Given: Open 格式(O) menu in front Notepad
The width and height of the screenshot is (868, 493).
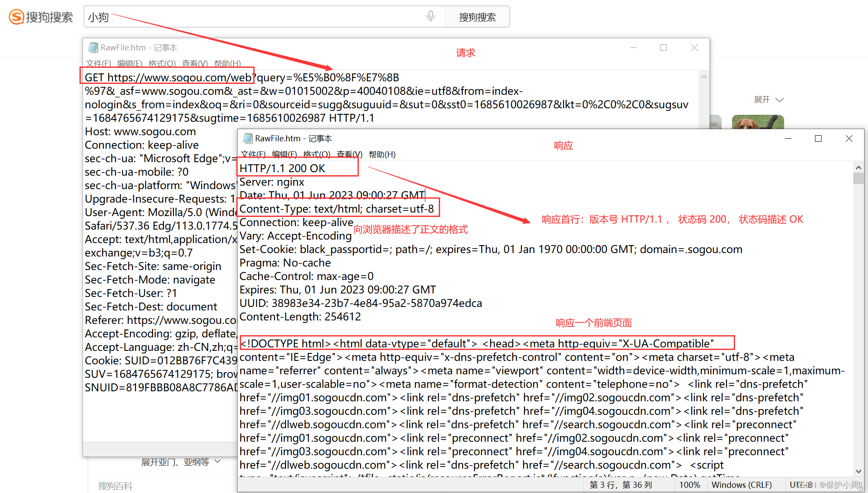Looking at the screenshot, I should coord(316,154).
